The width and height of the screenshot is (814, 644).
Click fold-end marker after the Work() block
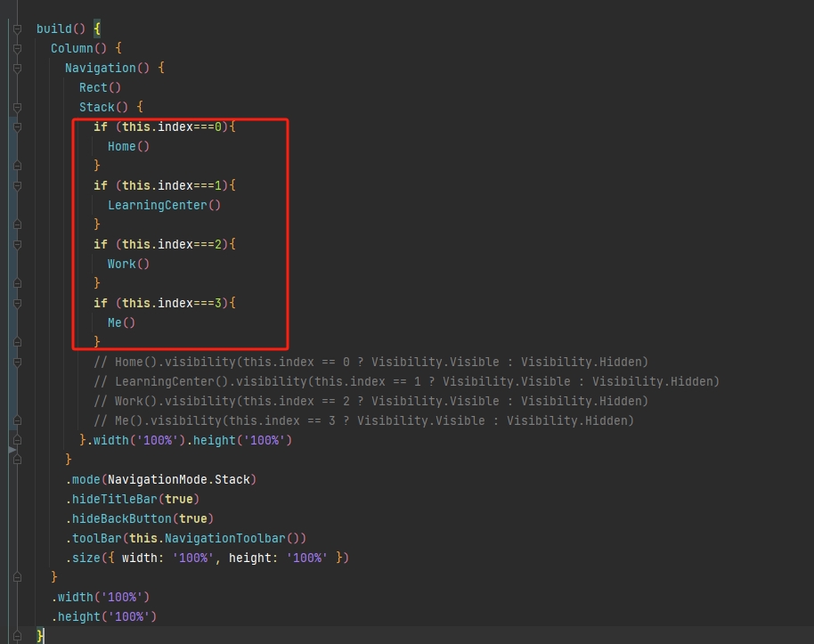click(x=17, y=283)
